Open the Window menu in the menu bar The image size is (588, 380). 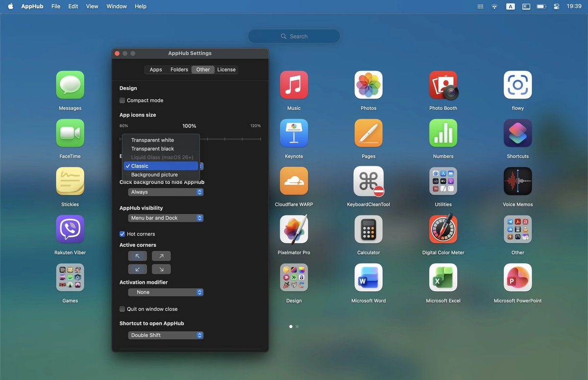[x=116, y=6]
